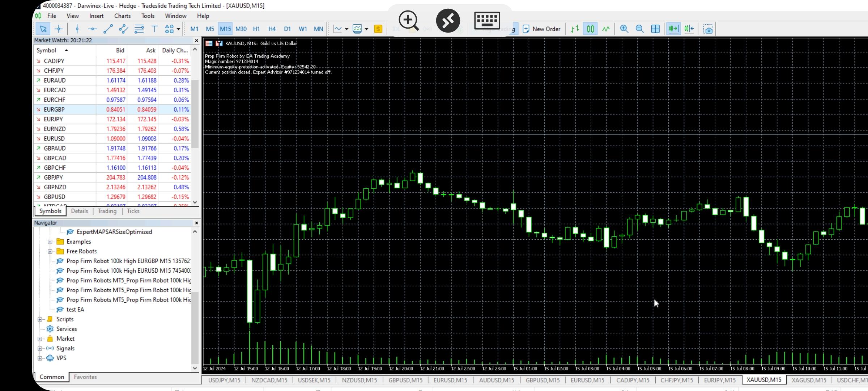The image size is (868, 391).
Task: Select the crosshair cursor tool
Action: click(59, 29)
